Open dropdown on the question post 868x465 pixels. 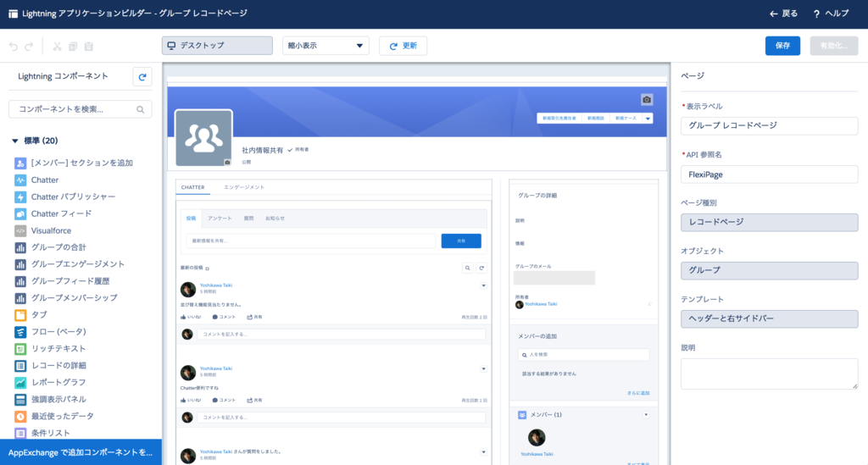coord(483,451)
